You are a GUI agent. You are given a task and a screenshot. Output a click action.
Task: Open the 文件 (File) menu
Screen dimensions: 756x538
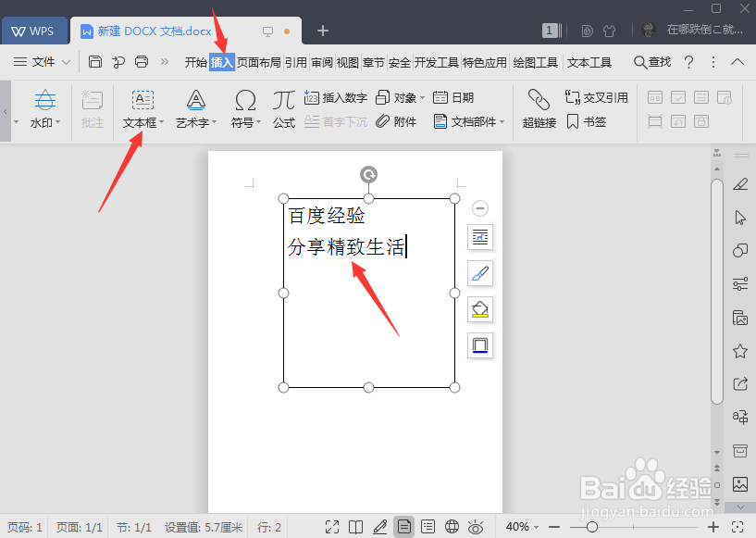click(x=42, y=62)
